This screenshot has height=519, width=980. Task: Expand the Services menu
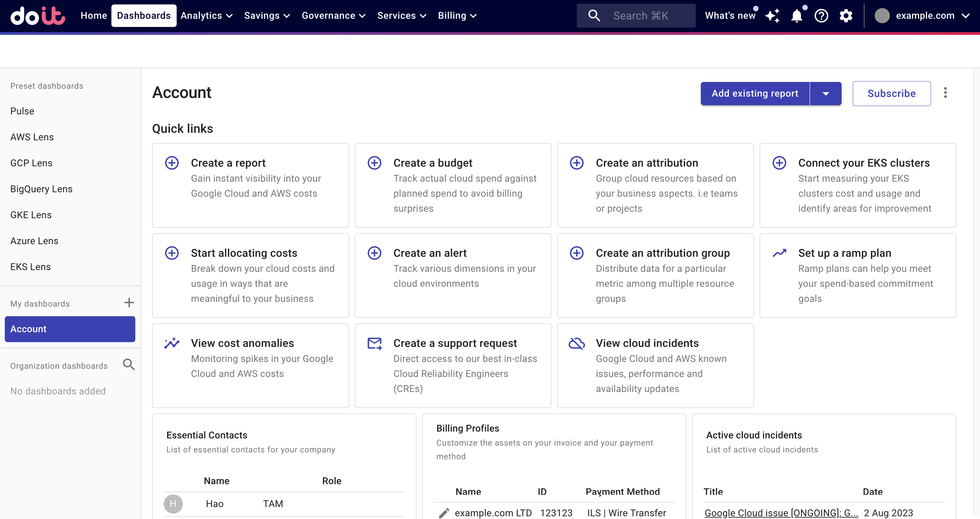402,16
